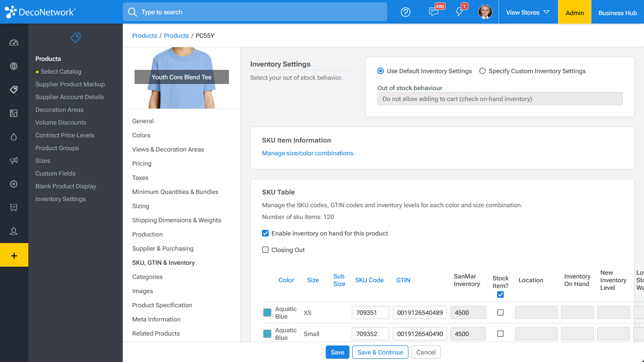Open the megaphone marketing icon
Screen dimensions: 644x362
click(x=14, y=160)
